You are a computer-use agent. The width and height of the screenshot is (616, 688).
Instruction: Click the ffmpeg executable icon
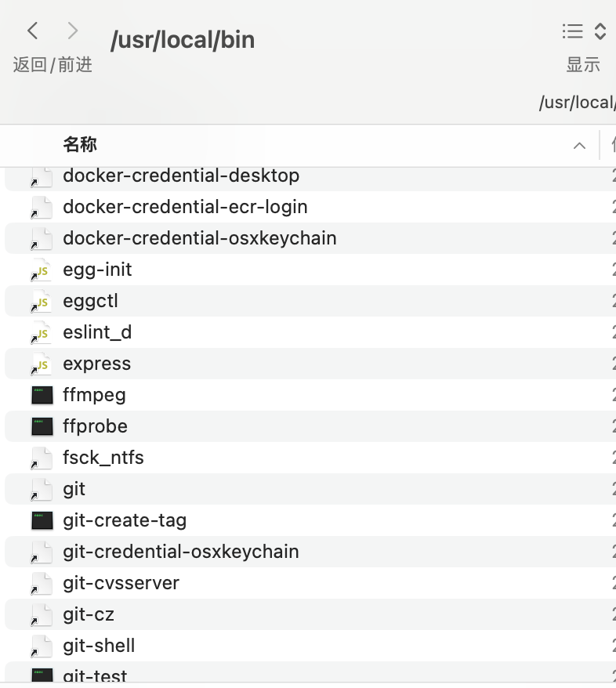tap(42, 395)
